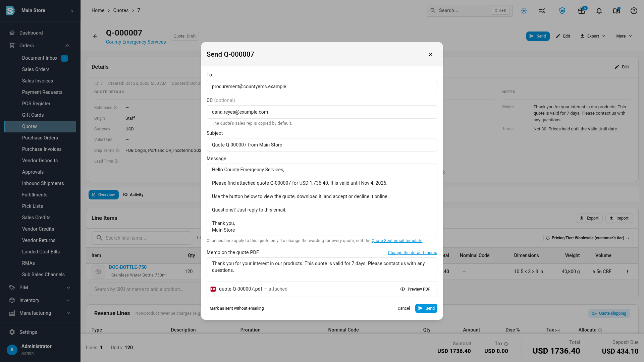The height and width of the screenshot is (362, 644).
Task: Expand the Inventory section
Action: (x=68, y=300)
